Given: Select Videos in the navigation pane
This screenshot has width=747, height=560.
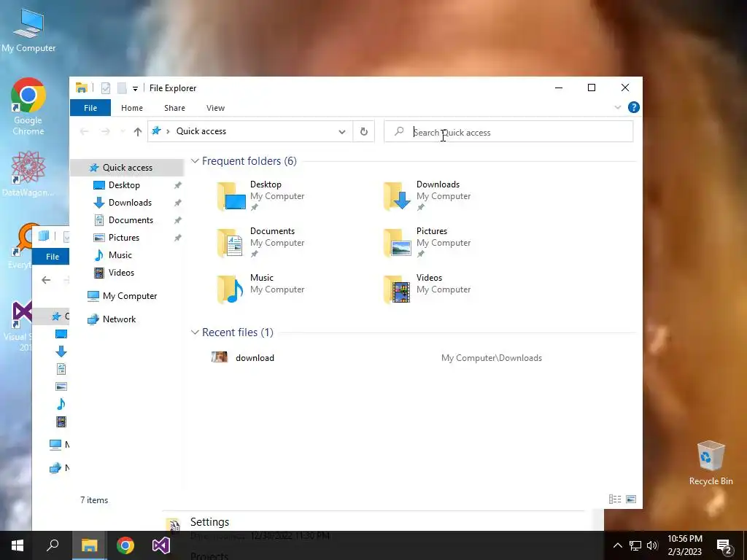Looking at the screenshot, I should (x=121, y=273).
